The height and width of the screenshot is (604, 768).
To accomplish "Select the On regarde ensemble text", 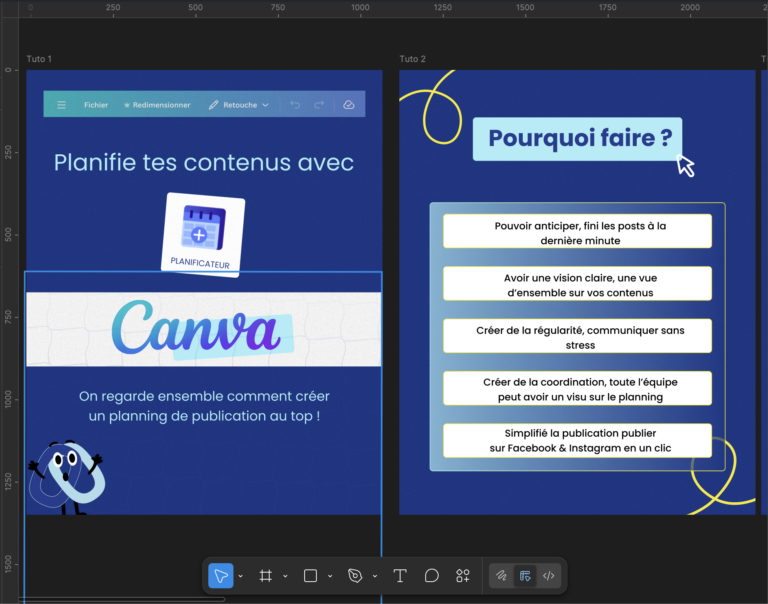I will coord(204,406).
